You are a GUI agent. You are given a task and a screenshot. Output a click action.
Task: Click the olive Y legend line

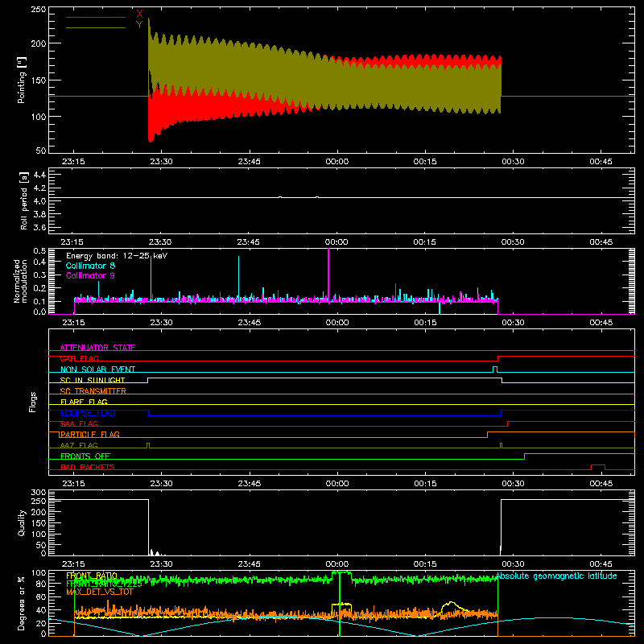96,27
